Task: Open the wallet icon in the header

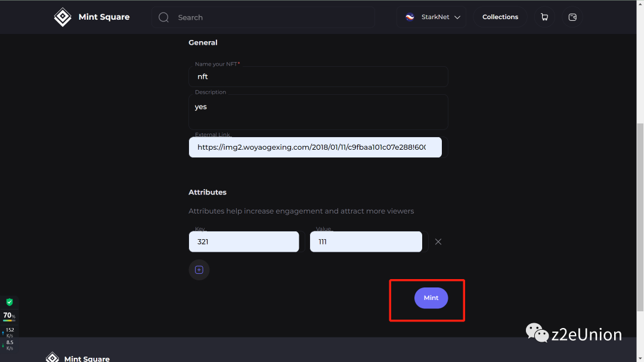Action: click(572, 17)
